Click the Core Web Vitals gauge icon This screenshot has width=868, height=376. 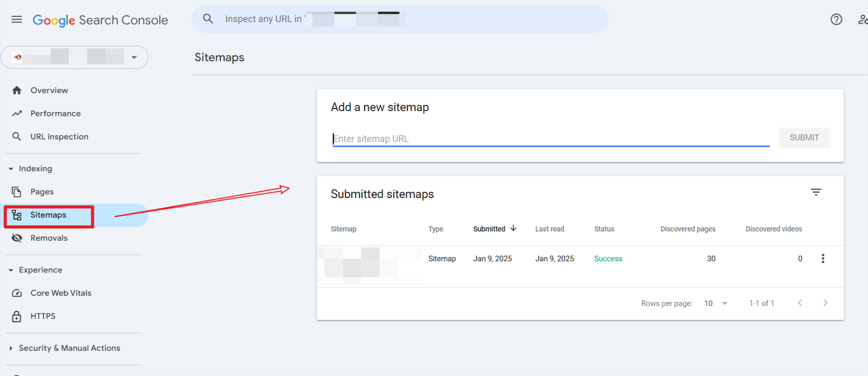pyautogui.click(x=17, y=293)
